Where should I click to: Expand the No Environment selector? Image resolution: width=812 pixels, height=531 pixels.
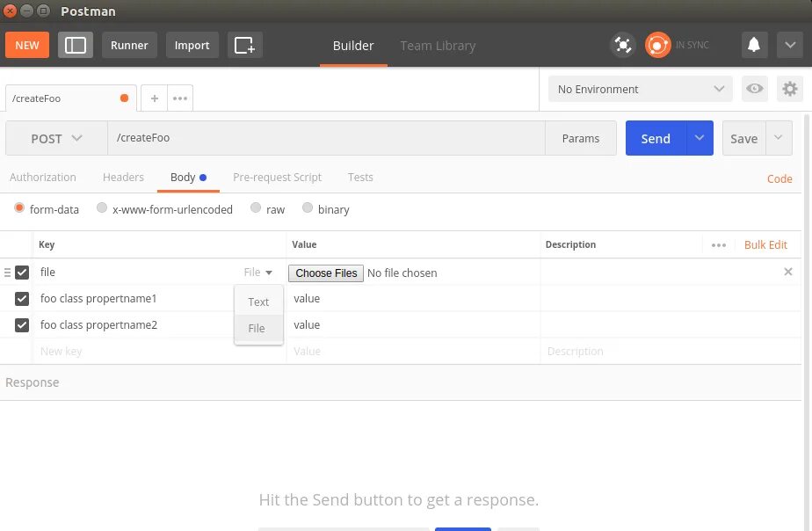[x=640, y=89]
